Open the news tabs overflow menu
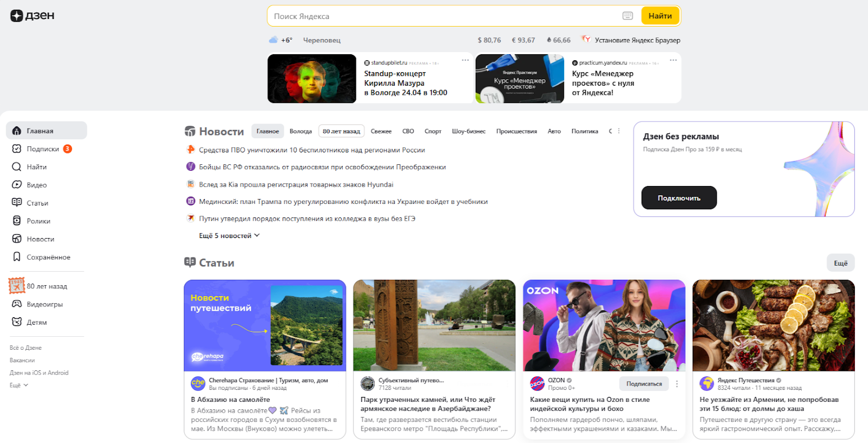868x443 pixels. (x=618, y=131)
